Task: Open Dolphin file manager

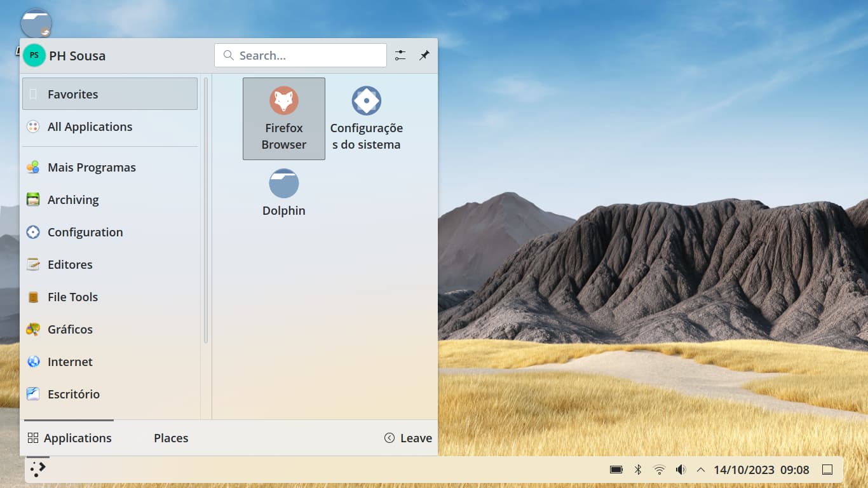Action: click(x=283, y=193)
